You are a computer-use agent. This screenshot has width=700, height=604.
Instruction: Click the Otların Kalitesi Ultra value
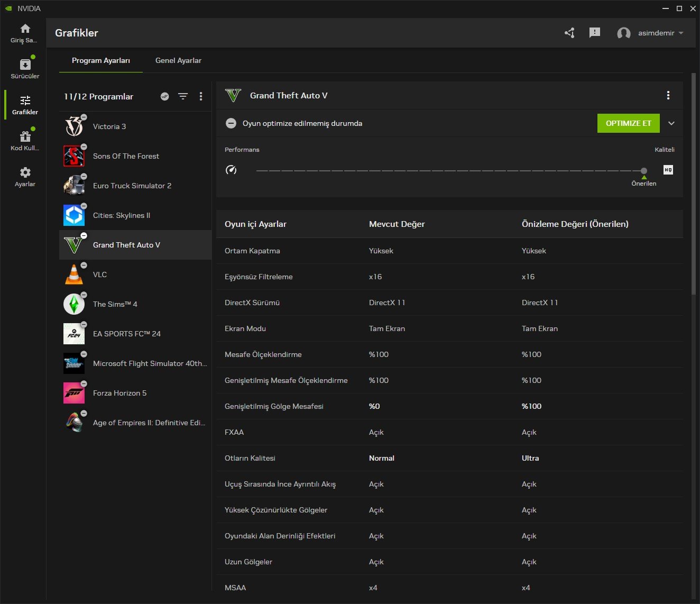530,458
